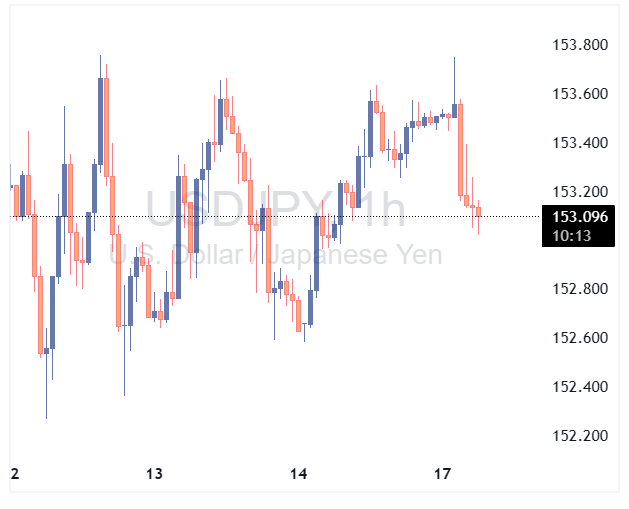
Task: Click the leftmost date label 2
Action: (x=14, y=473)
